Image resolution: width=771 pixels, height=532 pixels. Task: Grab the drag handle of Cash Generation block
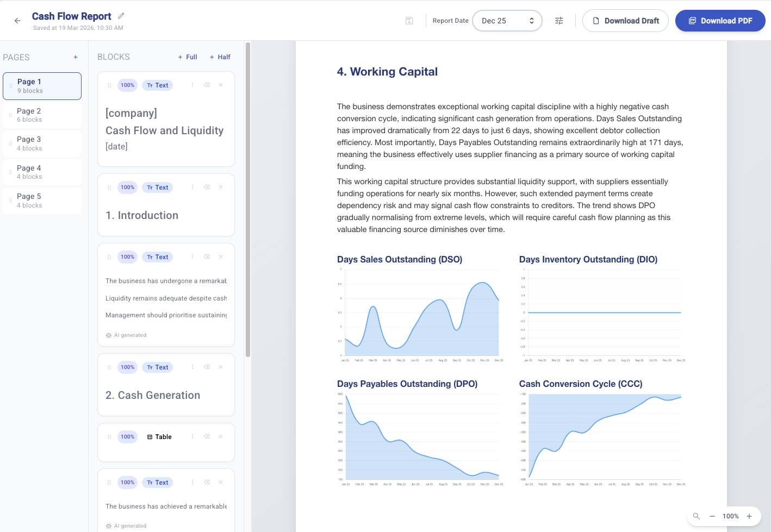tap(109, 367)
